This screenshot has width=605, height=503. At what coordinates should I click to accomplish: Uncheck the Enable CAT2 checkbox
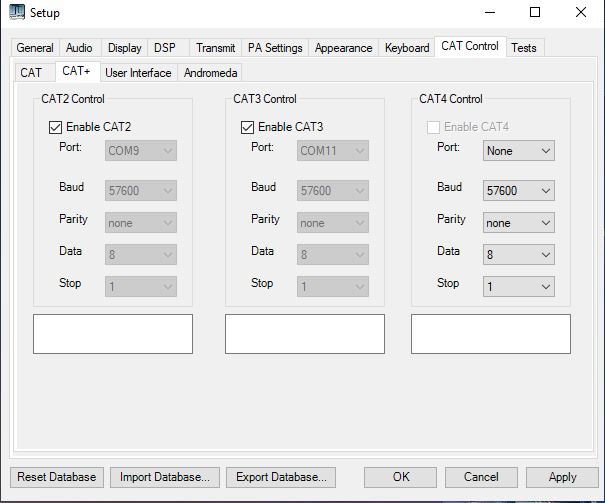coord(55,127)
